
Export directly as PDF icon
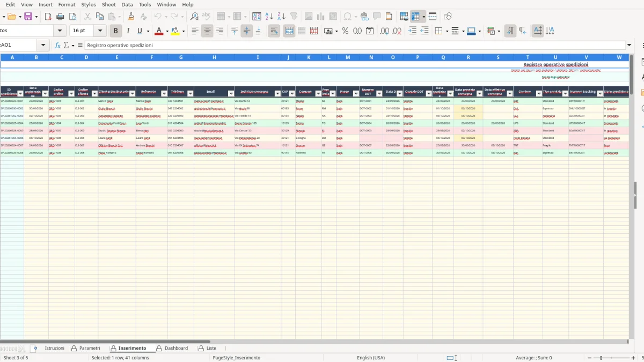tap(48, 17)
